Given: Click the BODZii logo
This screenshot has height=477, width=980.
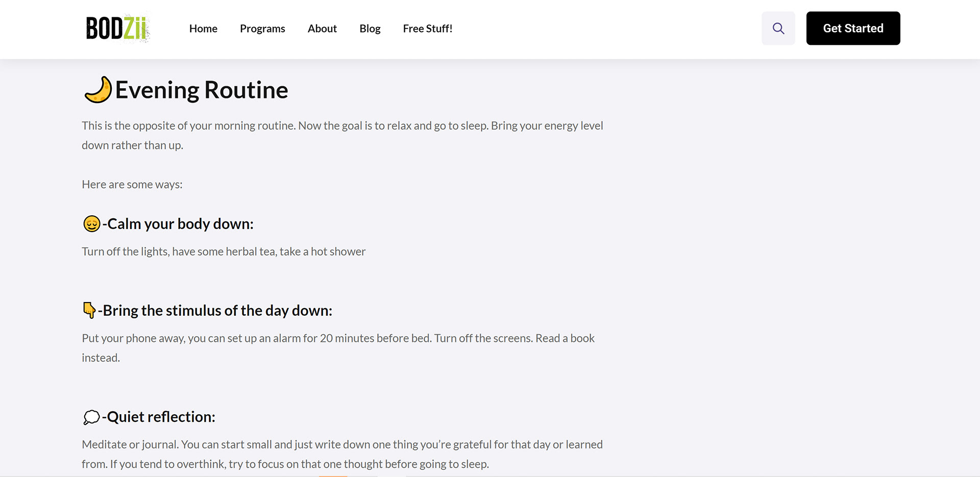Looking at the screenshot, I should point(117,28).
